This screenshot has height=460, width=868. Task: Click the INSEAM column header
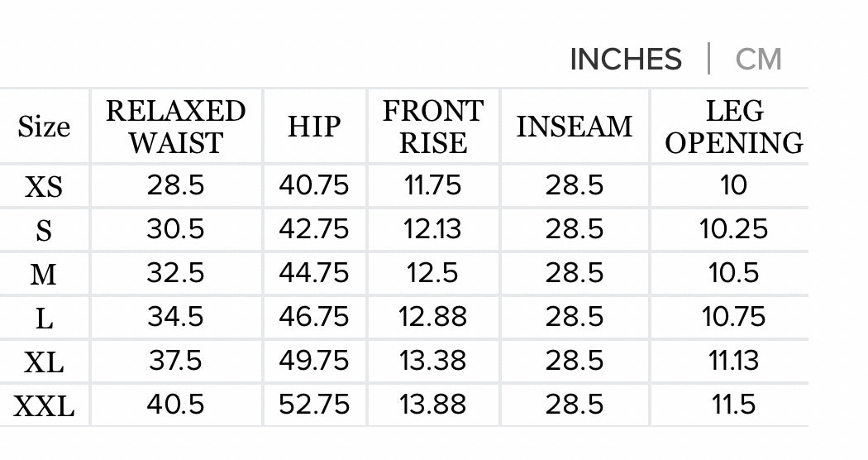pos(575,127)
